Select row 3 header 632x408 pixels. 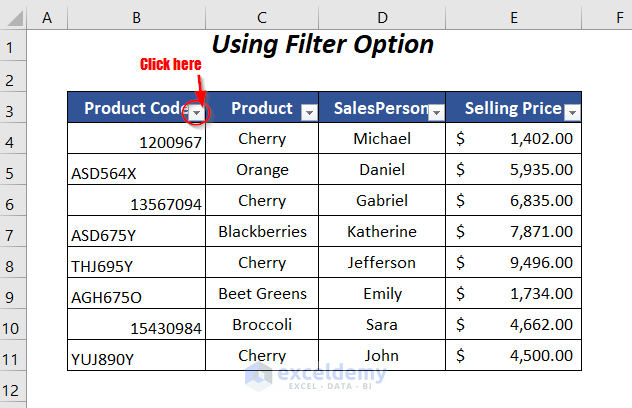coord(13,109)
